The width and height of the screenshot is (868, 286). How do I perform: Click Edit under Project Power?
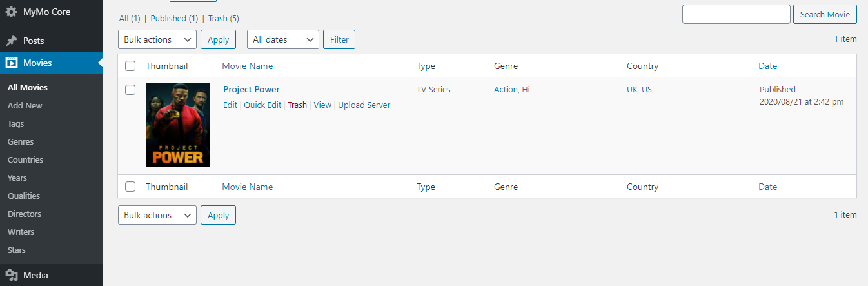click(230, 105)
